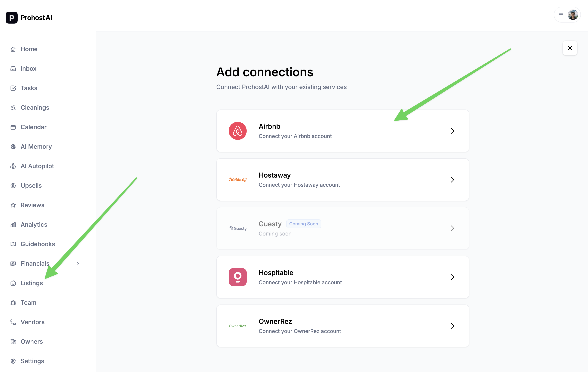Click the AI Autopilot airplane icon
This screenshot has height=372, width=588.
tap(13, 166)
